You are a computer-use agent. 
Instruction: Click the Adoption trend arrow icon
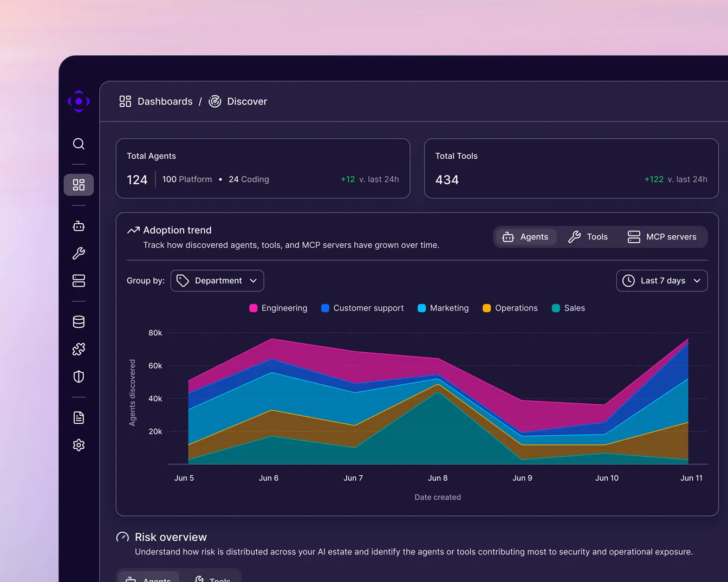[133, 230]
